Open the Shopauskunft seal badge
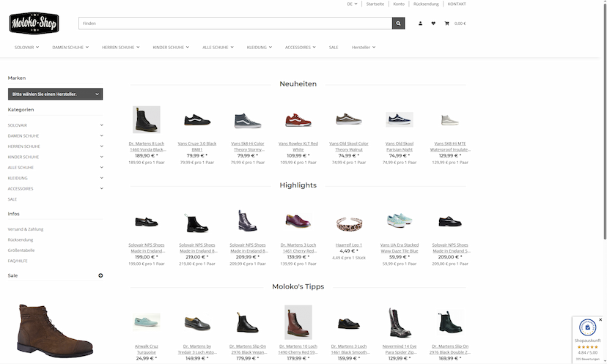Image resolution: width=607 pixels, height=364 pixels. (x=587, y=327)
